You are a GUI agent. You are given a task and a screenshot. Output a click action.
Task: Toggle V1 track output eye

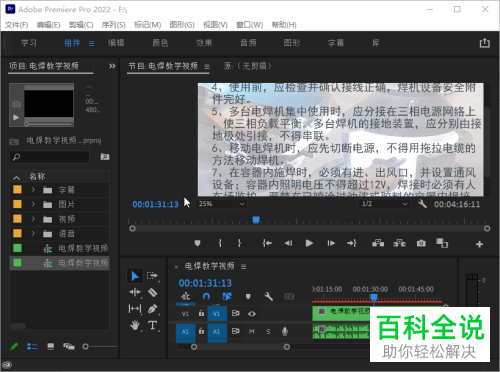(252, 314)
